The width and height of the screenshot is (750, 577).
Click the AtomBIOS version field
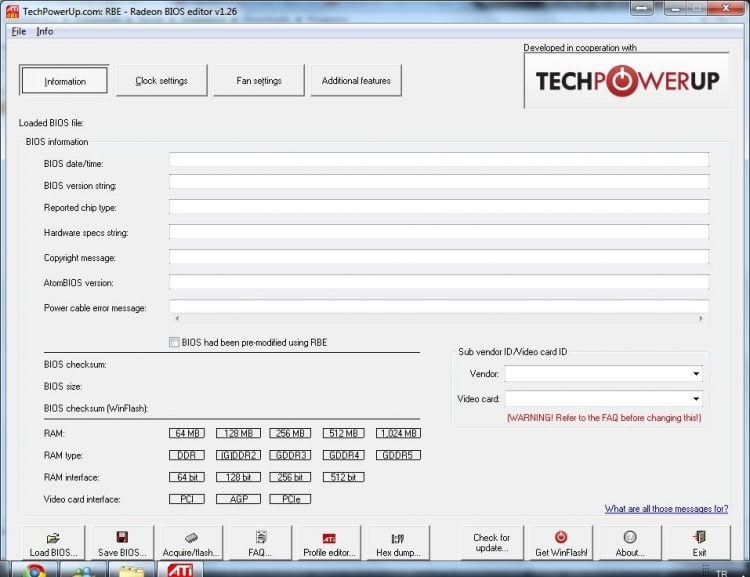(x=439, y=282)
